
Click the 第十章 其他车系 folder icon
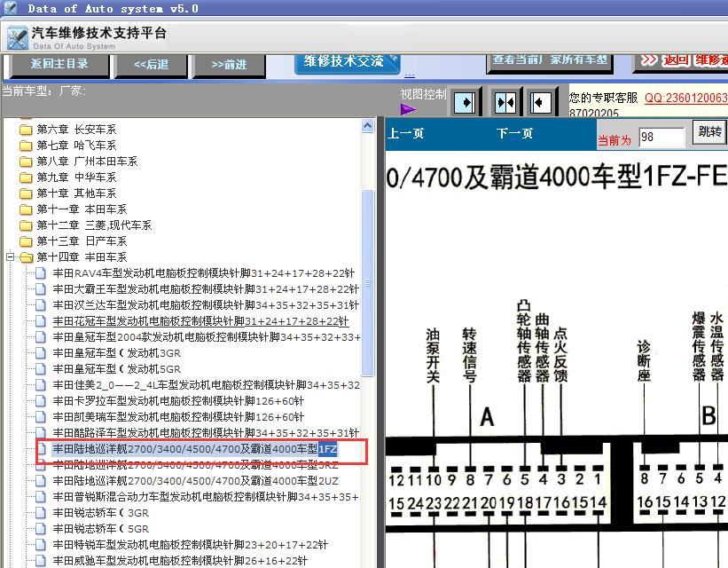coord(26,193)
